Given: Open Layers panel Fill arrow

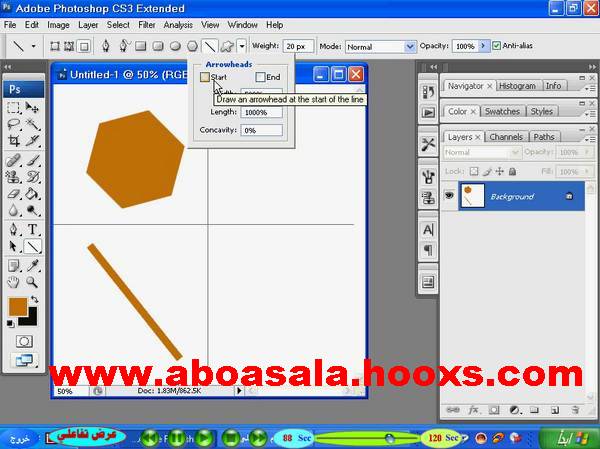Looking at the screenshot, I should click(x=587, y=172).
